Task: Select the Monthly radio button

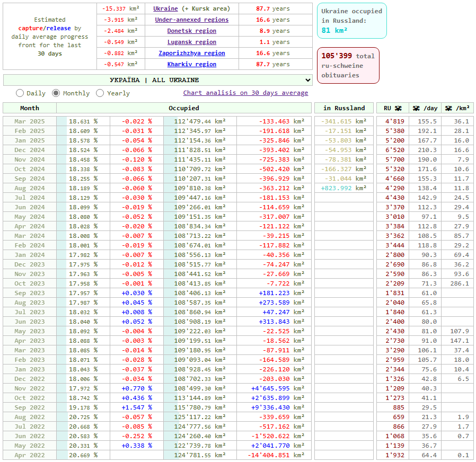Action: pyautogui.click(x=56, y=93)
